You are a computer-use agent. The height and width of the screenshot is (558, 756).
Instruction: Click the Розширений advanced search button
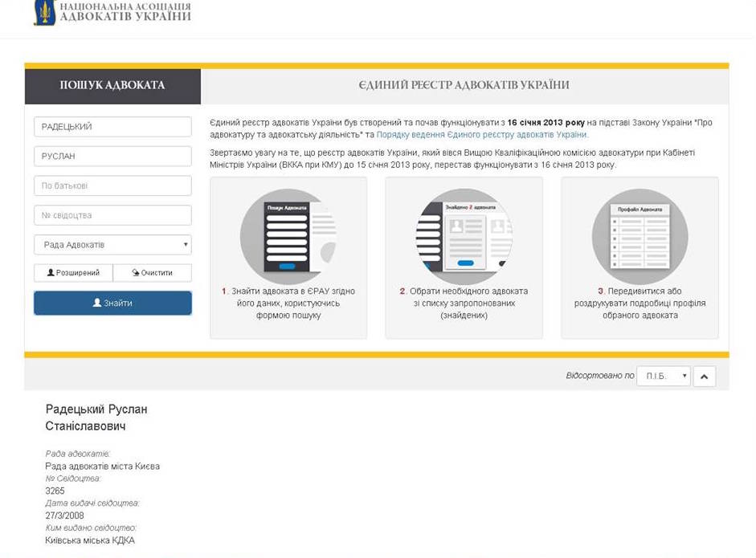tap(73, 273)
